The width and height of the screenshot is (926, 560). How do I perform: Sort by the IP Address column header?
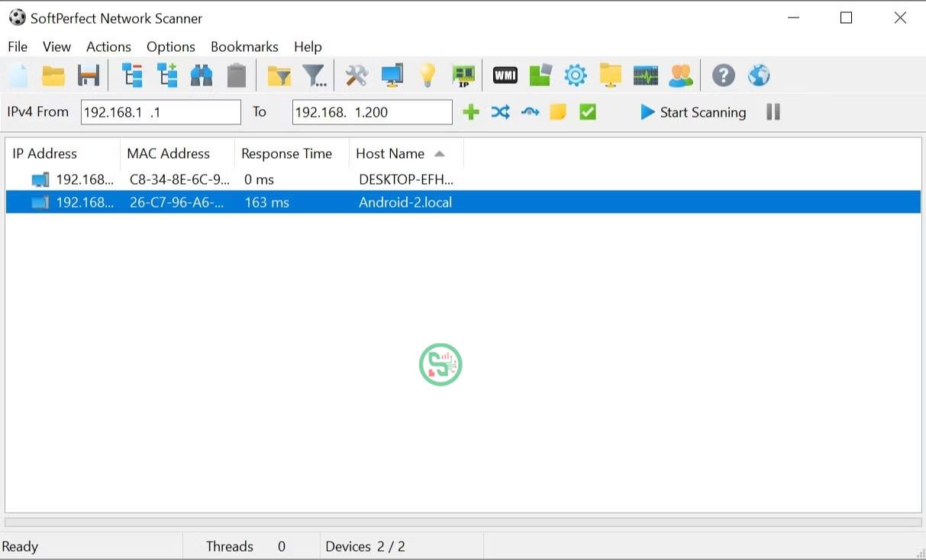[63, 153]
